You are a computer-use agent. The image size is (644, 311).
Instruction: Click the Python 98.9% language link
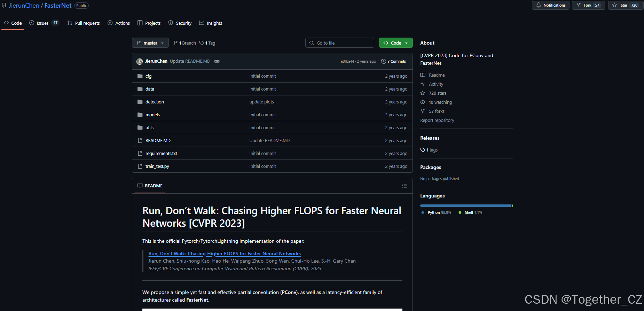436,212
